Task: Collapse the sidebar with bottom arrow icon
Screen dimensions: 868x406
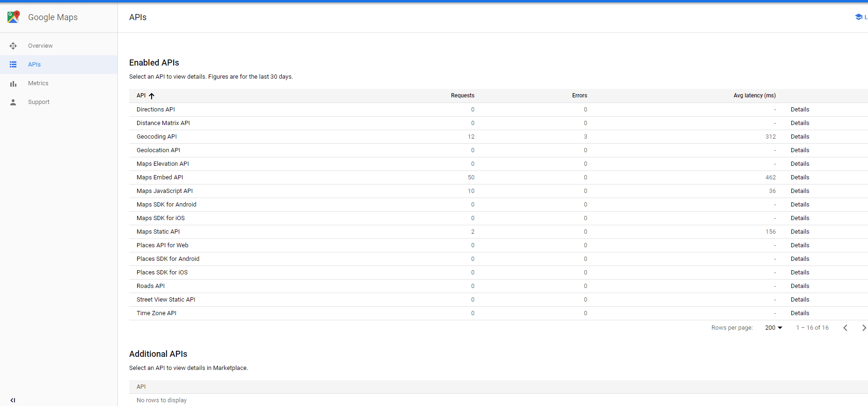Action: tap(13, 400)
